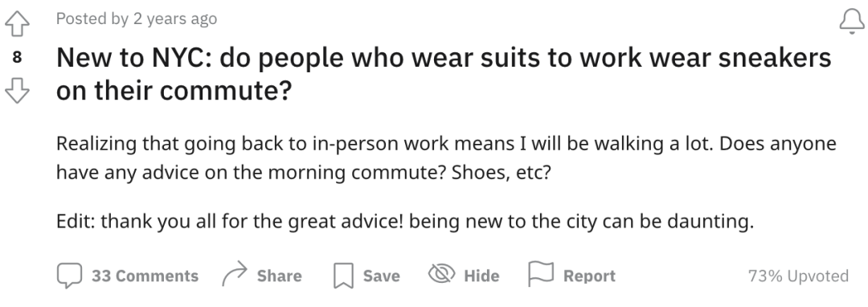
Task: Click the vote count number 8
Action: point(17,57)
